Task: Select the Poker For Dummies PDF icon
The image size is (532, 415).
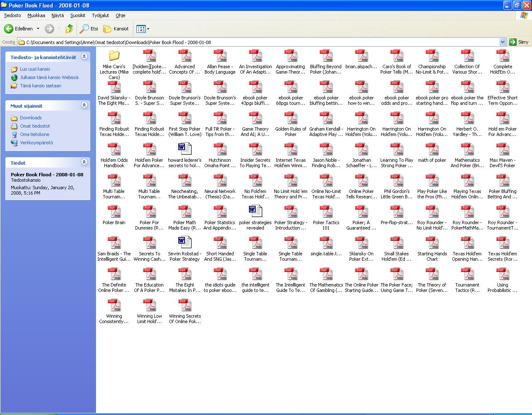Action: (149, 212)
